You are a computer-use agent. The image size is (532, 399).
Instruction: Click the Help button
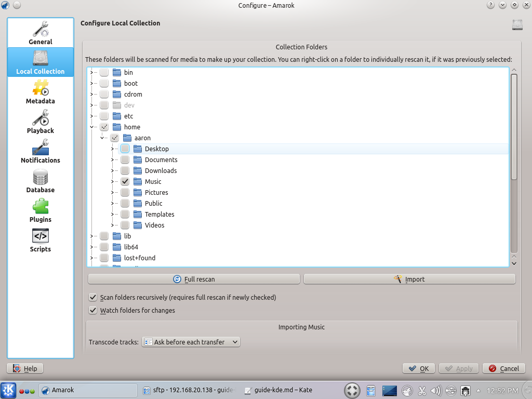pos(25,368)
